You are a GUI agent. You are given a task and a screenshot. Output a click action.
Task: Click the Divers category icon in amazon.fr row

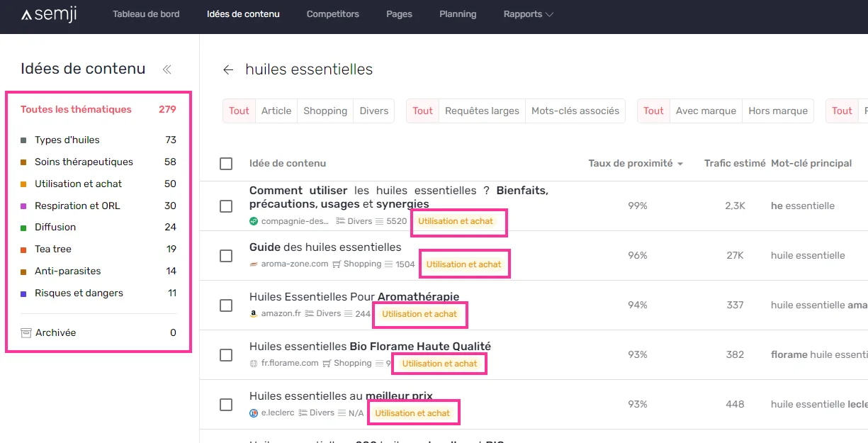(x=309, y=313)
